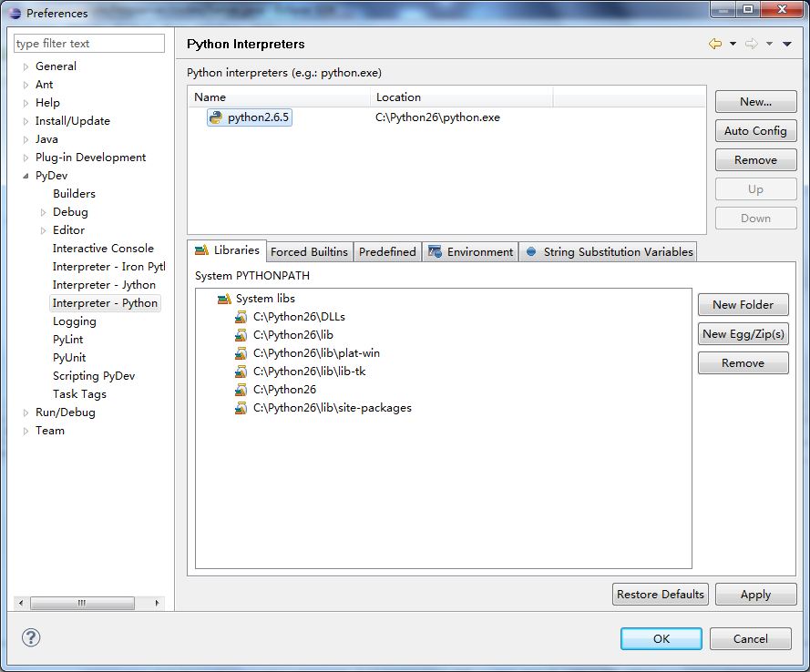Select the C:\Python26\lib\plat-win path entry

(x=316, y=353)
